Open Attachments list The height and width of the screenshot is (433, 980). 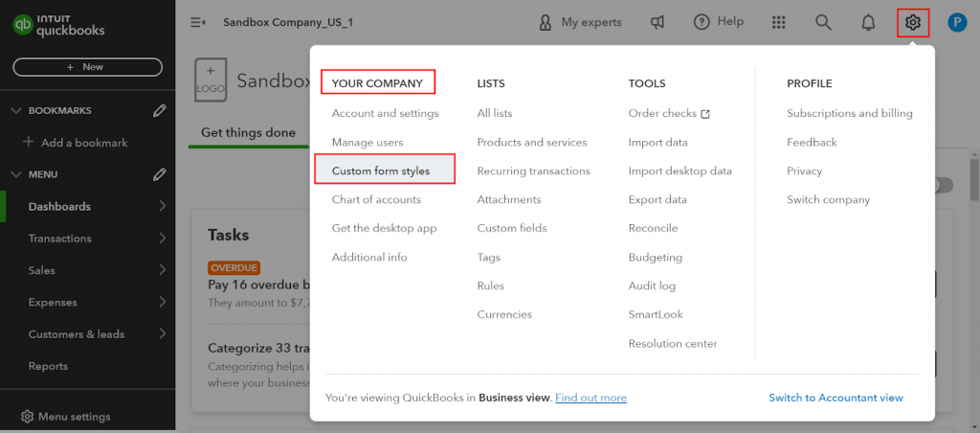(x=509, y=199)
